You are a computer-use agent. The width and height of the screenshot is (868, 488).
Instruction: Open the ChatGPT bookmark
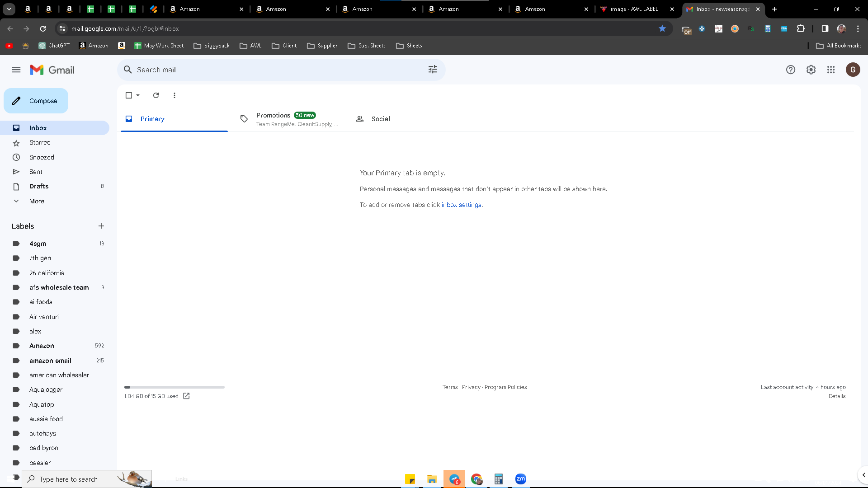click(54, 46)
